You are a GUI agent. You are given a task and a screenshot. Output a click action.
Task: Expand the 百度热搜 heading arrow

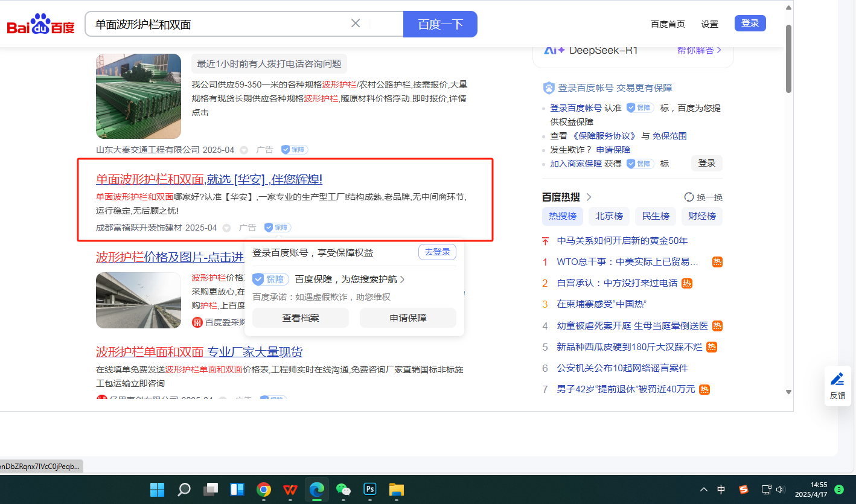pos(589,197)
